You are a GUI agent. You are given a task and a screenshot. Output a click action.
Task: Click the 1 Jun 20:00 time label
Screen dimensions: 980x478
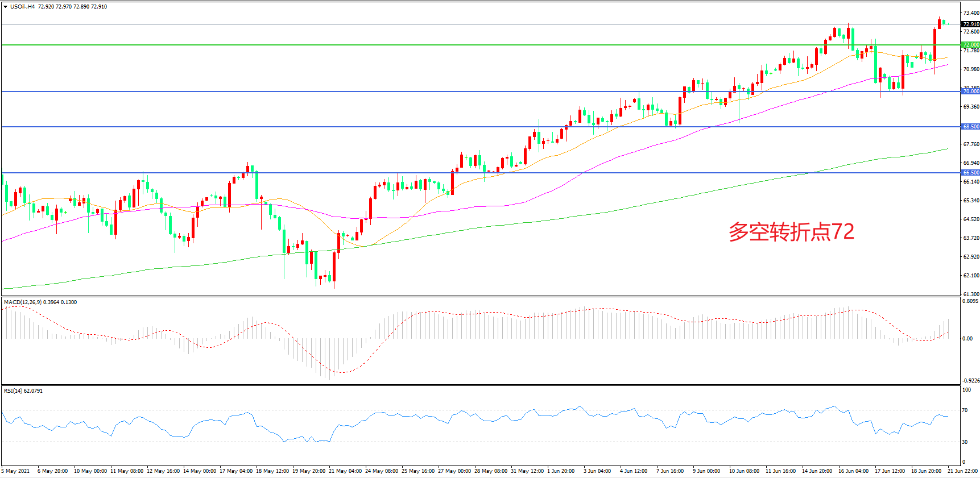561,471
